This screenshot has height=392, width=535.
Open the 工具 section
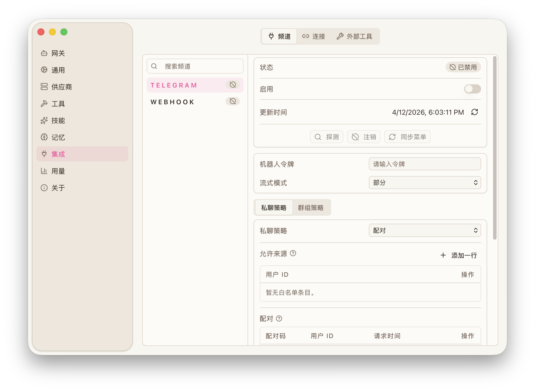pos(58,104)
